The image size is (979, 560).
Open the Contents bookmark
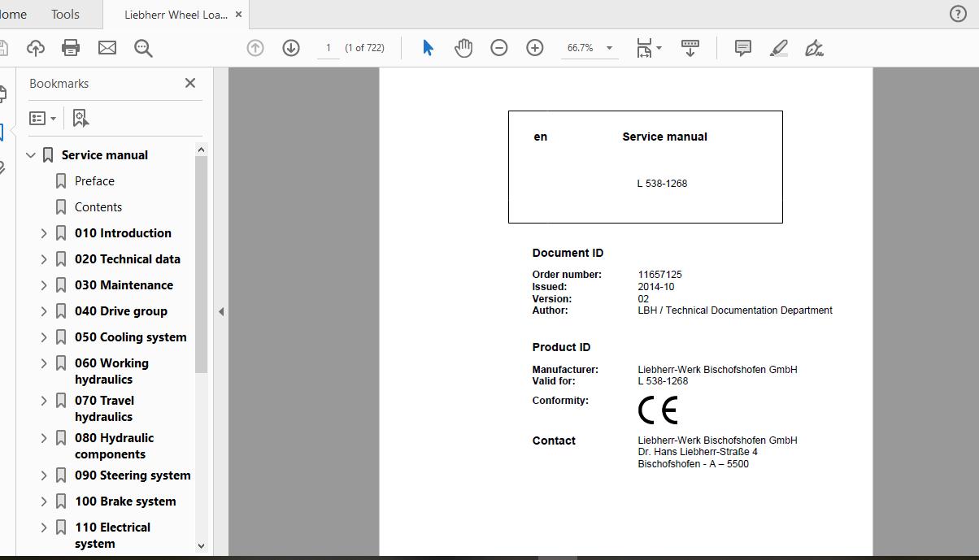pyautogui.click(x=98, y=206)
